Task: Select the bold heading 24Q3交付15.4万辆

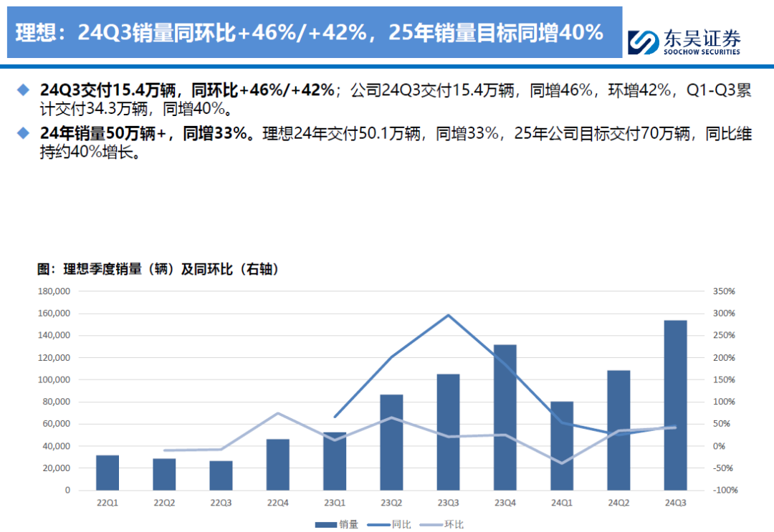Action: click(107, 90)
